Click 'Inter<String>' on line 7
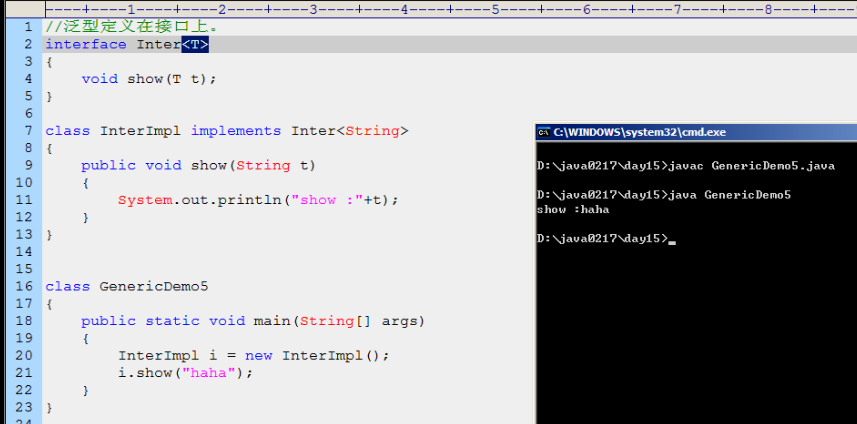 pos(350,131)
